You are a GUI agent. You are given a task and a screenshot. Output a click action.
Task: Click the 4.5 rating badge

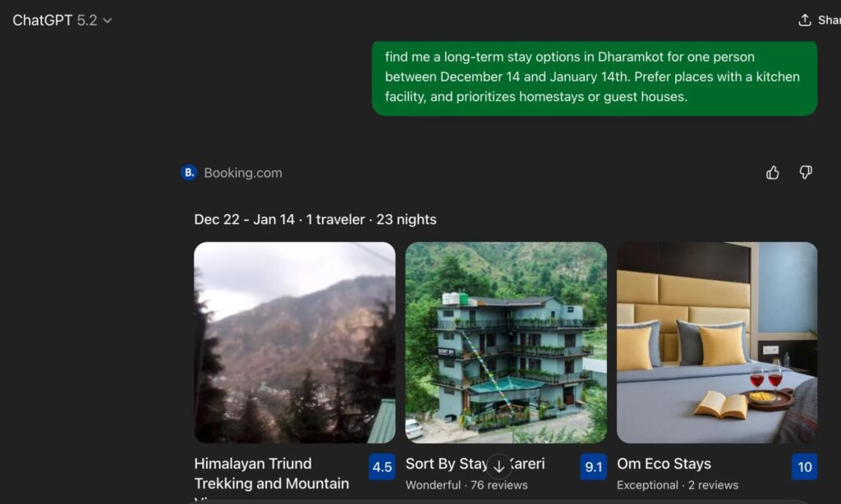pos(382,466)
